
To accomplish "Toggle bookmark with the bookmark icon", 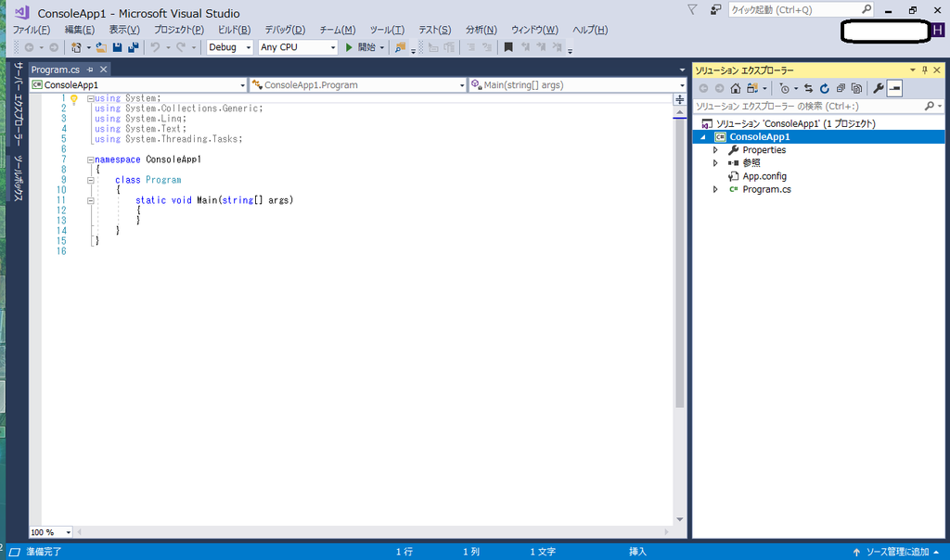I will click(x=508, y=47).
